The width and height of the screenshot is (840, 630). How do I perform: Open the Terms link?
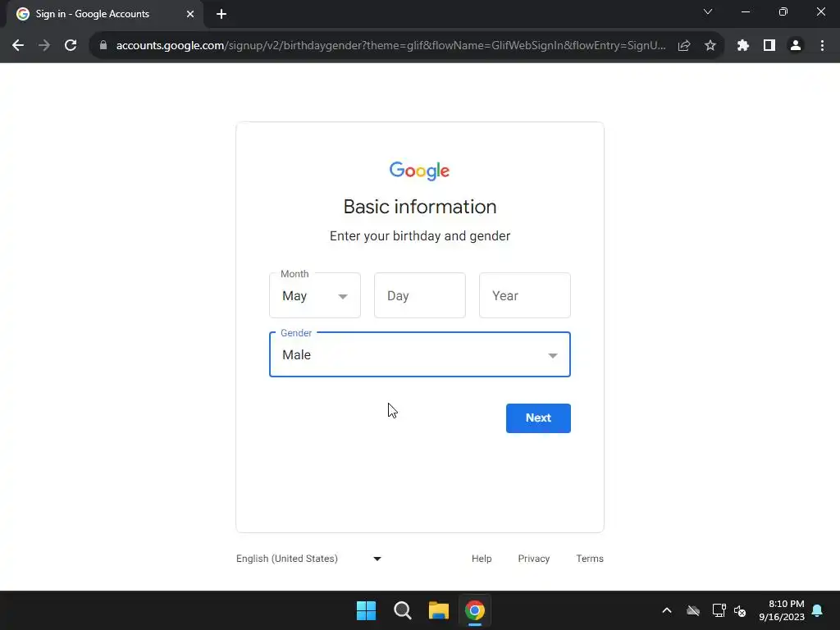click(x=590, y=559)
